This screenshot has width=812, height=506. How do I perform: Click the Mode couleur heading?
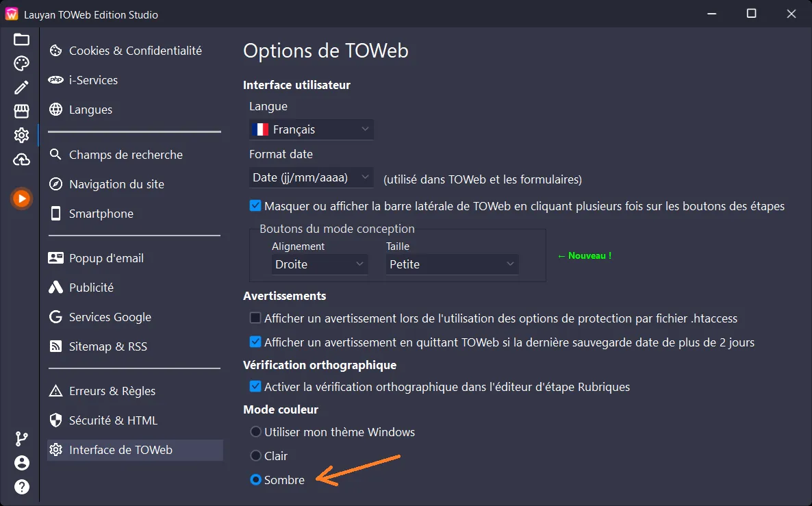(x=281, y=409)
